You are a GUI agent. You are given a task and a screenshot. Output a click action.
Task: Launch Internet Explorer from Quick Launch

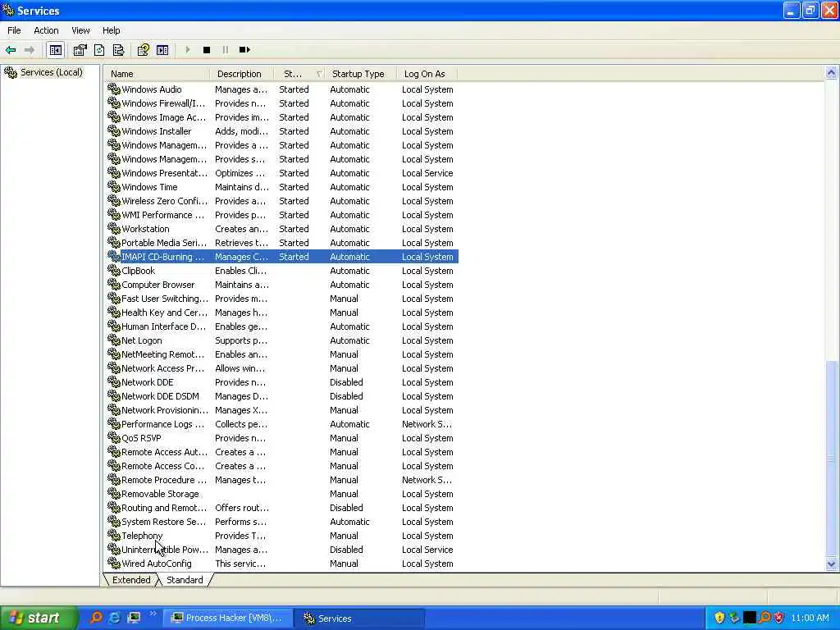115,618
